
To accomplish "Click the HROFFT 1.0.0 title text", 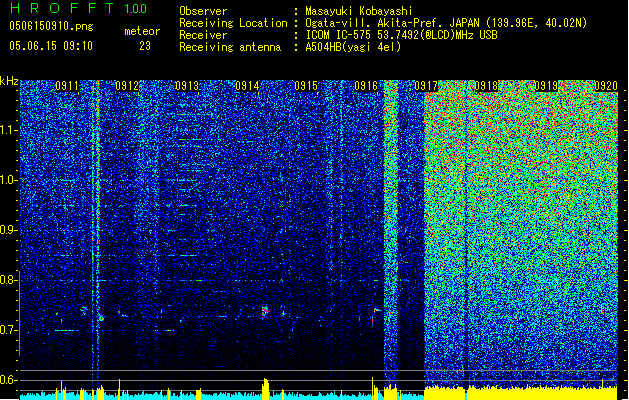I will click(78, 8).
